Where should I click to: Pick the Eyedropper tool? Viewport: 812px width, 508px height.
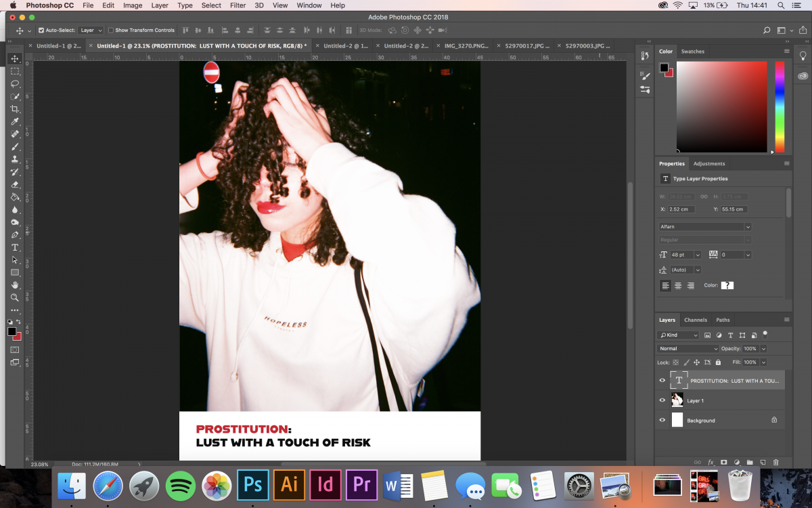click(x=15, y=122)
